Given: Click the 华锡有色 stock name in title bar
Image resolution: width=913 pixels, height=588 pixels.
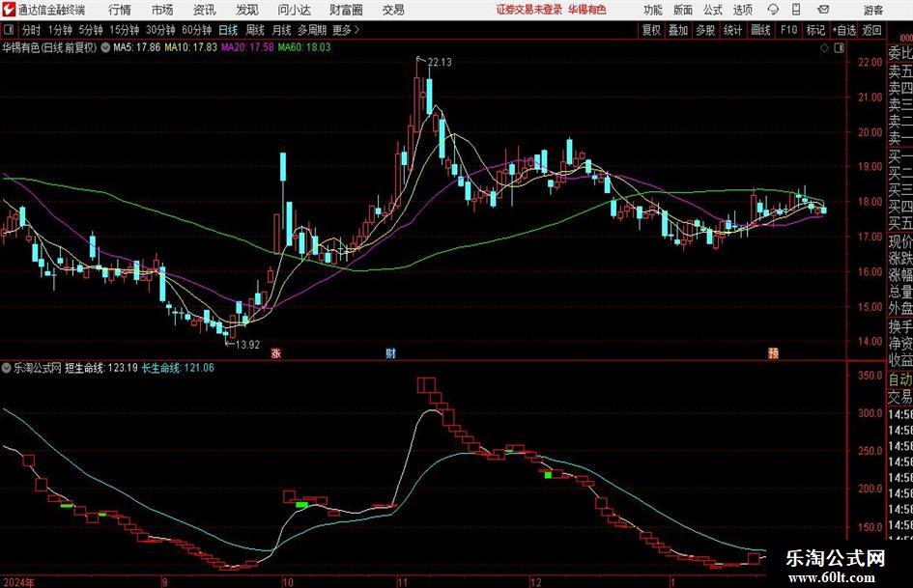Looking at the screenshot, I should point(587,10).
